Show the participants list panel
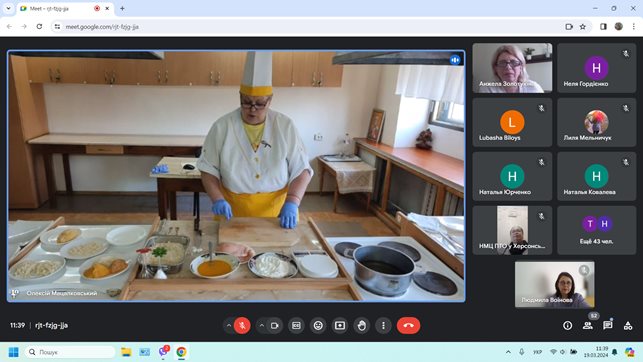This screenshot has height=362, width=643. click(x=588, y=326)
